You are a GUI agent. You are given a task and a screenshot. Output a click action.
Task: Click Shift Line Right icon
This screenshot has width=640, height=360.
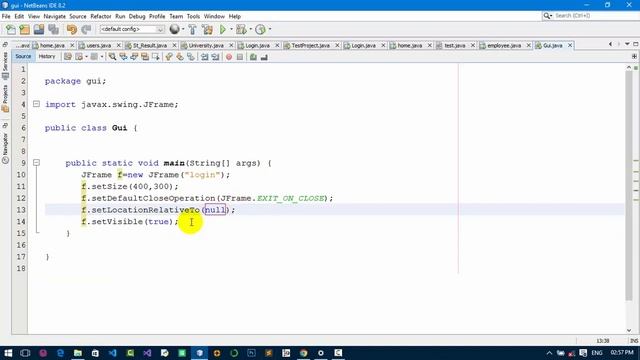click(x=216, y=57)
